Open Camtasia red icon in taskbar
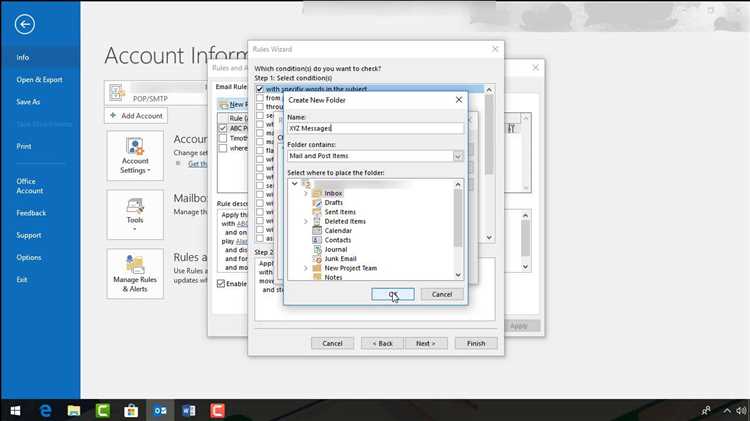Image resolution: width=750 pixels, height=421 pixels. (x=217, y=410)
